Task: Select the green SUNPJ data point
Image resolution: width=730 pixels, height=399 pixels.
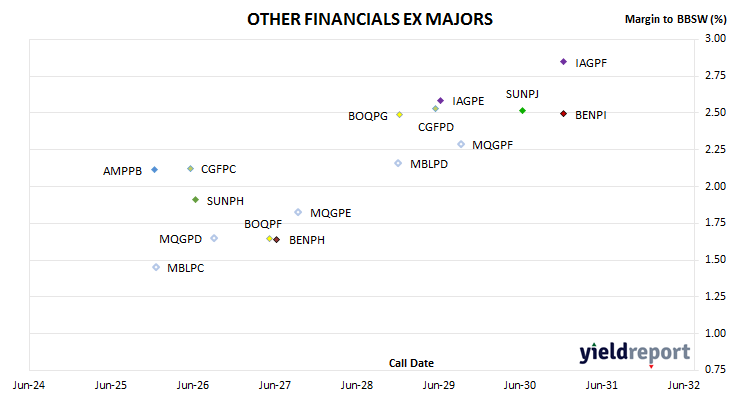Action: pos(522,110)
